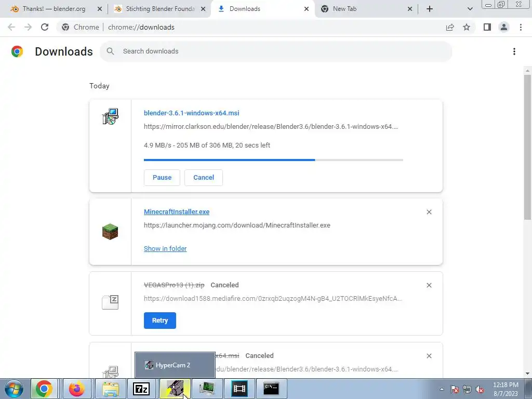Open a new tab with the plus button

(x=430, y=9)
